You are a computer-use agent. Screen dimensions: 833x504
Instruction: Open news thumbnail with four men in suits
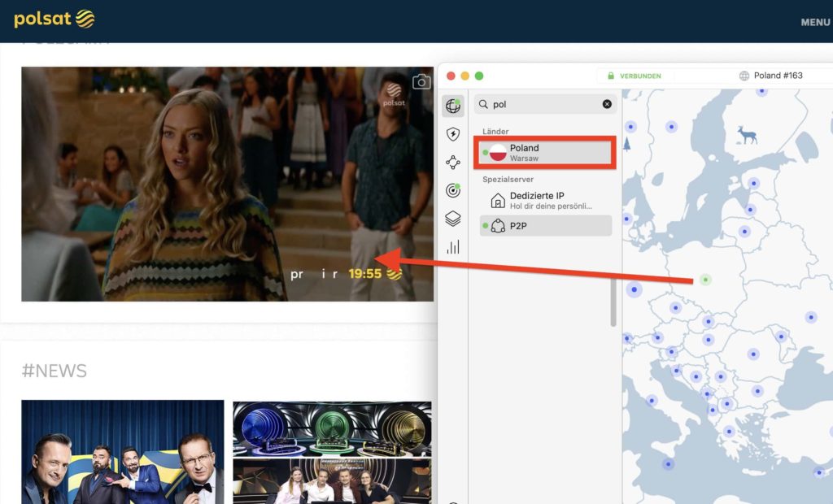(122, 451)
